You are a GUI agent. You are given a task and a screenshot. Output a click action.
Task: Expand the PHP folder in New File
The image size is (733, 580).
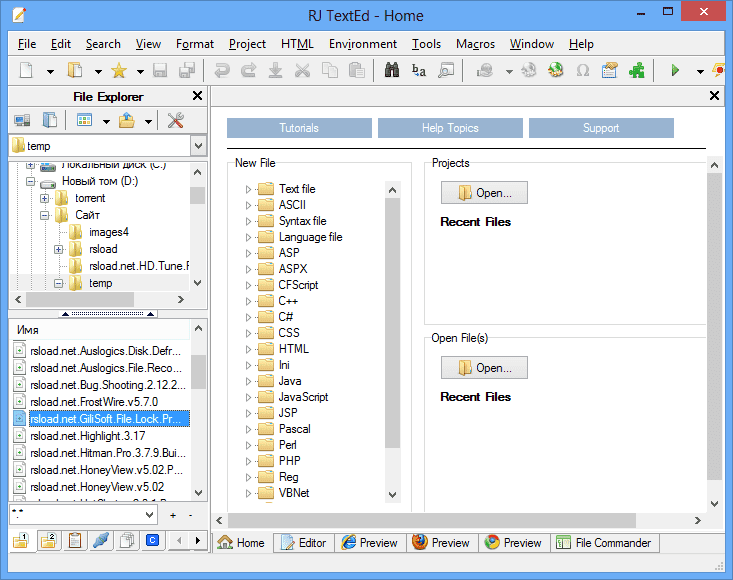coord(249,461)
